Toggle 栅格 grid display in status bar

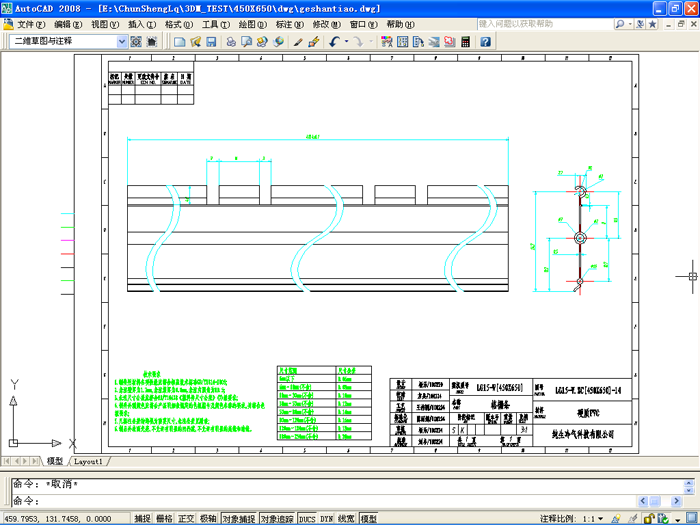[x=164, y=519]
